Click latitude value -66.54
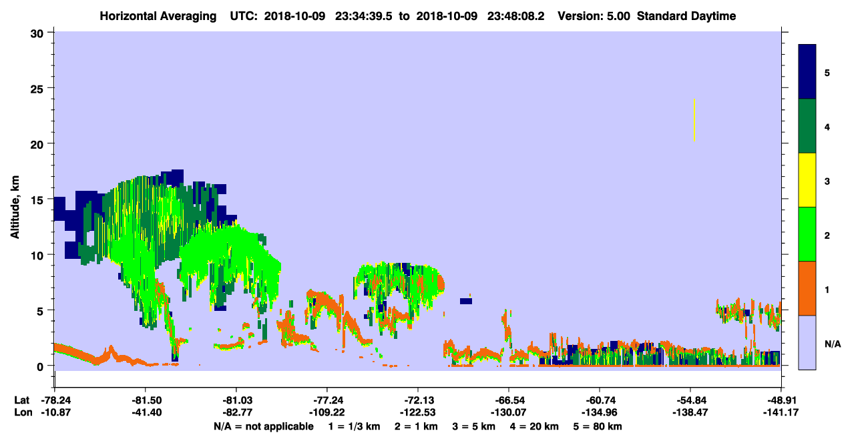868x445 pixels. 509,400
